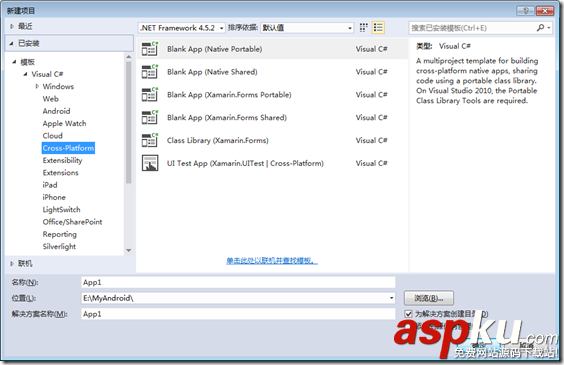Open the sort-by 默认值 dropdown
Image resolution: width=564 pixels, height=365 pixels.
(x=307, y=28)
